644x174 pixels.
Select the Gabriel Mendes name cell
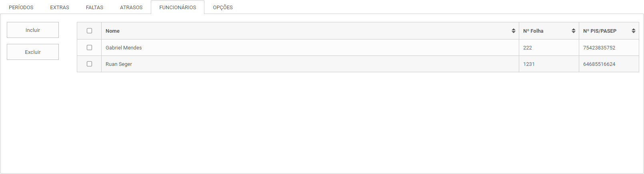[310, 47]
